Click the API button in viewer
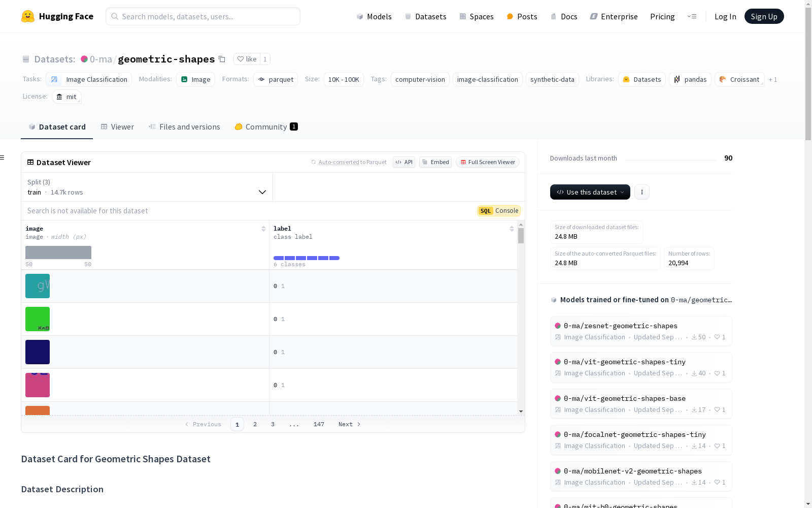The height and width of the screenshot is (508, 812). (x=404, y=162)
